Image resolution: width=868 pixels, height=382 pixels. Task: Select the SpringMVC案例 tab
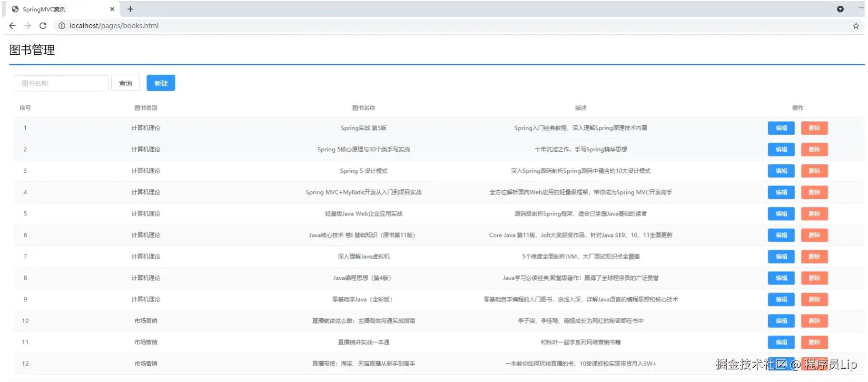pos(62,9)
